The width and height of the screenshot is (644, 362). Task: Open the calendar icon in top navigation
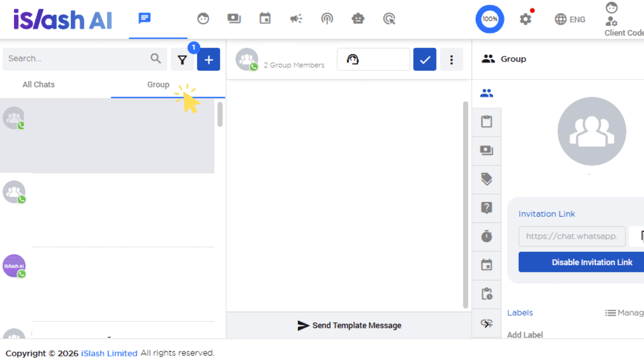point(265,19)
